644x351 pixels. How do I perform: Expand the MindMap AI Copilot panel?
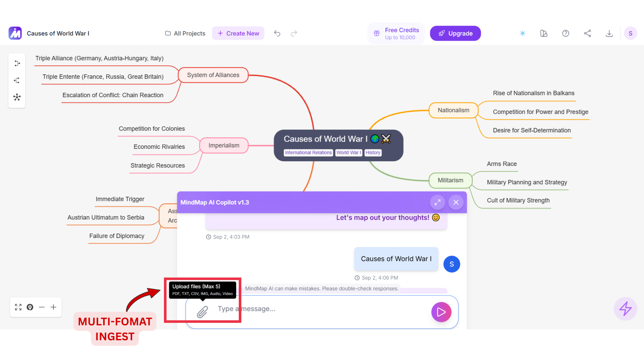point(437,202)
